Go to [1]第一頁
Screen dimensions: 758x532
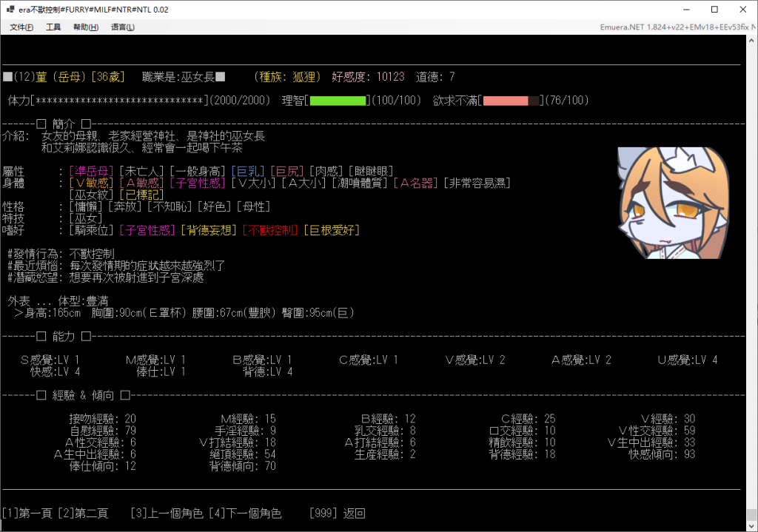[27, 514]
